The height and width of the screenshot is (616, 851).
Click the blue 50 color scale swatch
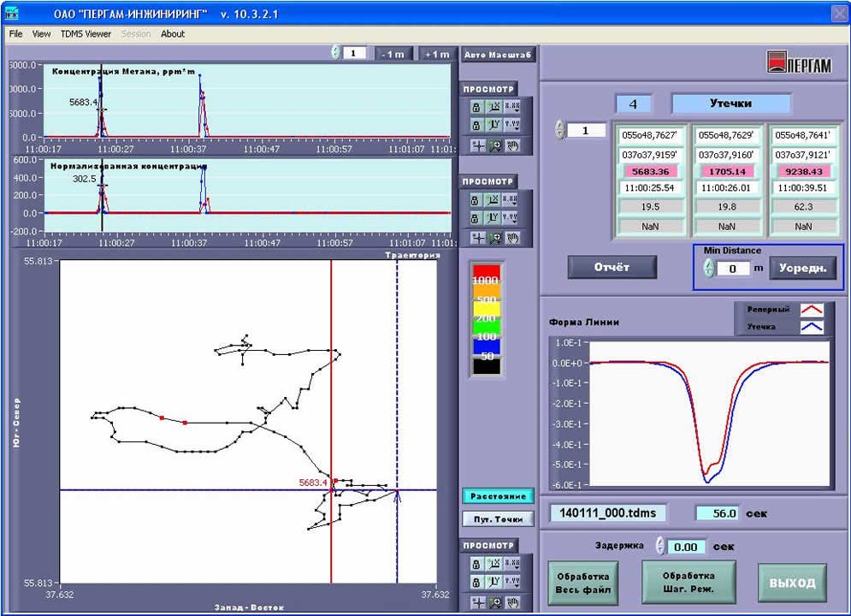(487, 348)
